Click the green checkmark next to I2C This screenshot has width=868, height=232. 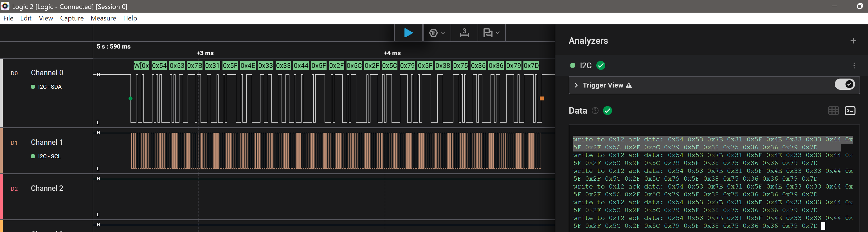601,66
